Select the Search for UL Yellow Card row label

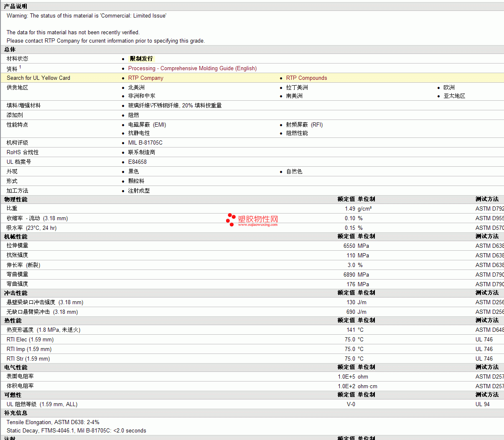(38, 78)
